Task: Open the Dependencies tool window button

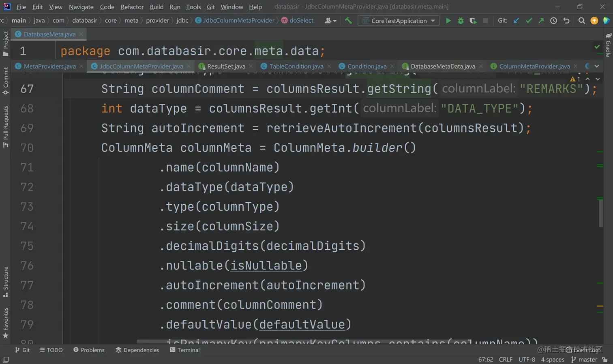Action: tap(137, 350)
